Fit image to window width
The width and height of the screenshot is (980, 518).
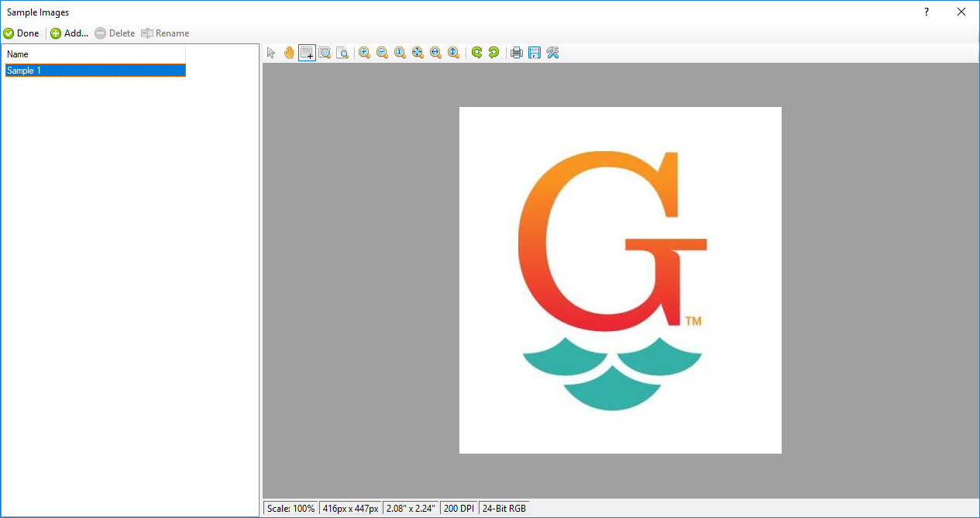[x=435, y=53]
